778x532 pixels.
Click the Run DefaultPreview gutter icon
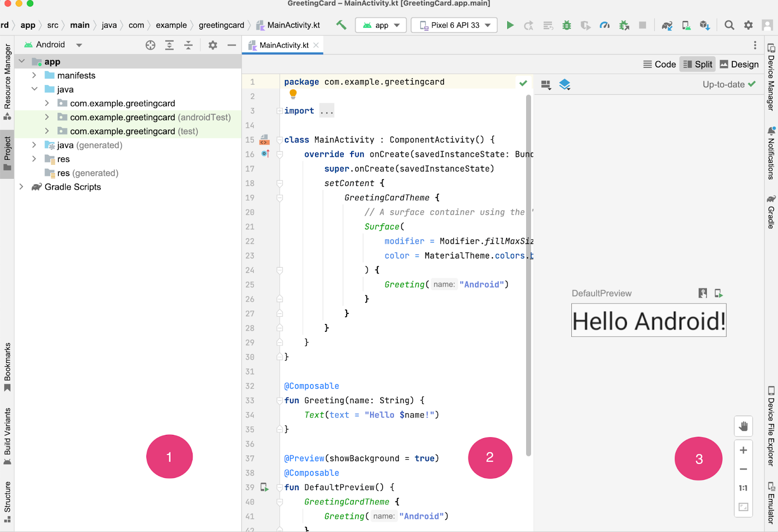click(265, 487)
